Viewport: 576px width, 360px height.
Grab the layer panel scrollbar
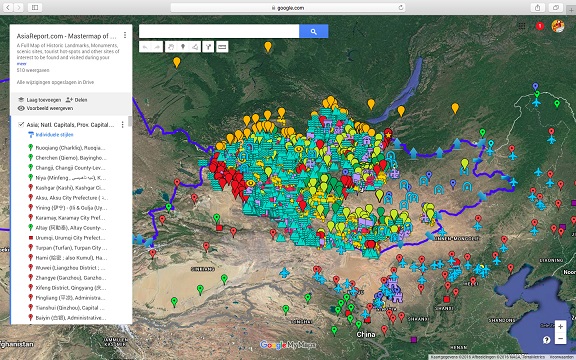coord(130,121)
